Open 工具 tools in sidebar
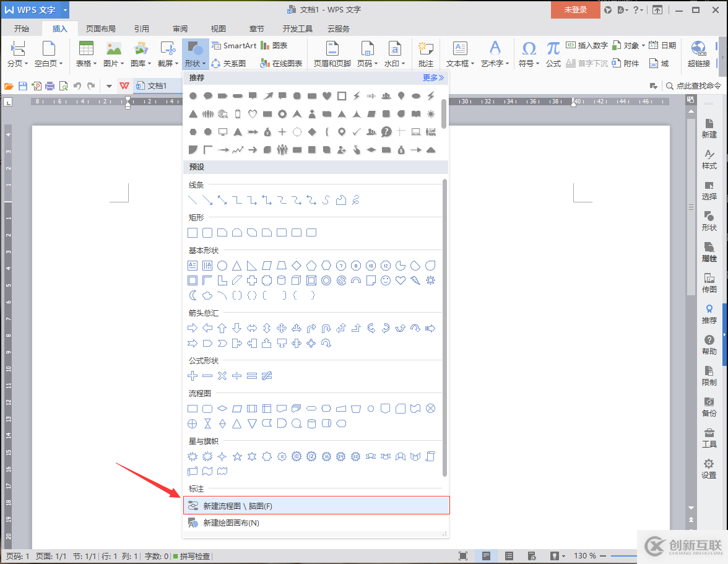Image resolution: width=728 pixels, height=564 pixels. tap(709, 439)
